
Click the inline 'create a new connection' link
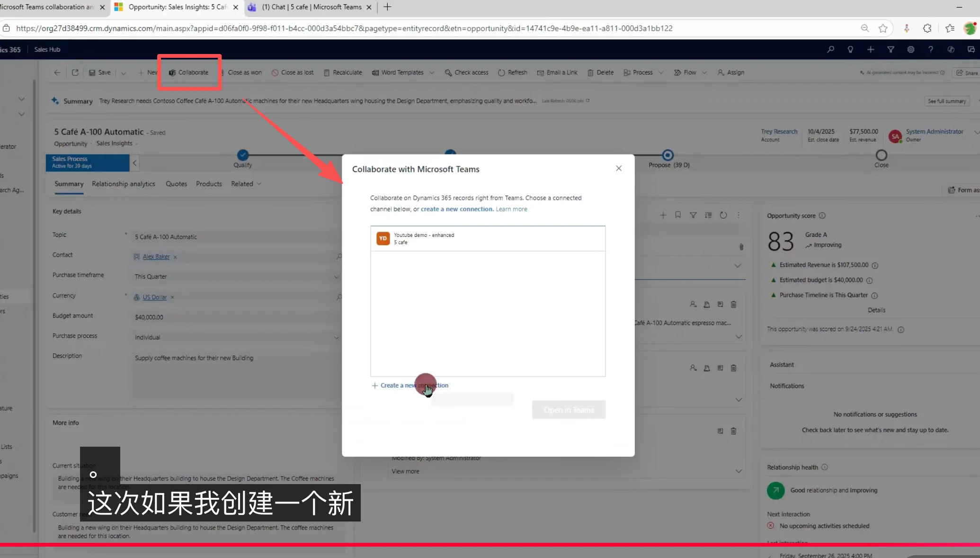coord(457,209)
